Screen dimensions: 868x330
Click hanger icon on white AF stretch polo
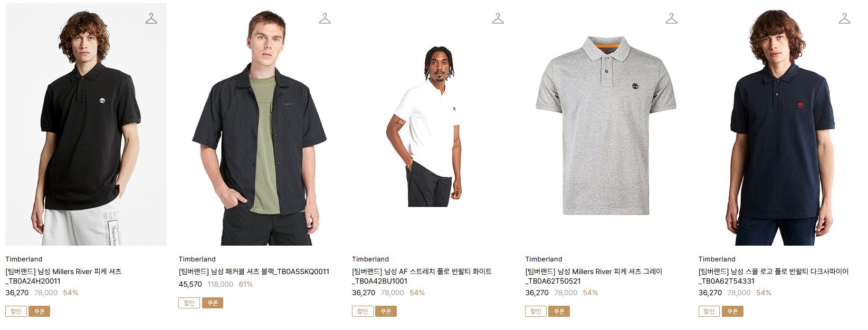[498, 19]
